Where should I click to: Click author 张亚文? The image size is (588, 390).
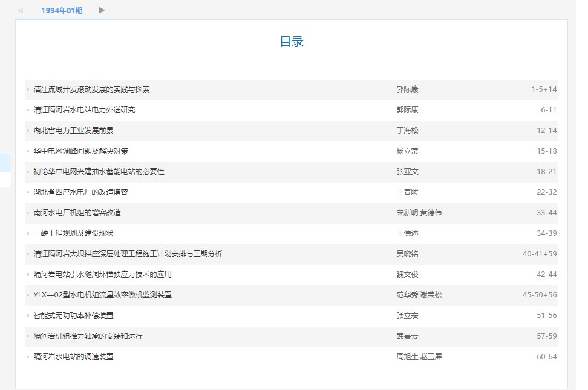click(x=407, y=172)
